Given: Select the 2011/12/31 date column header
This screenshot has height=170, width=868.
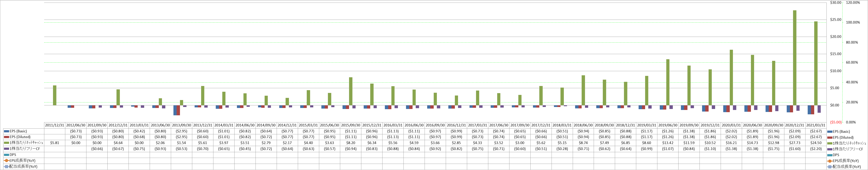Looking at the screenshot, I should (55, 125).
